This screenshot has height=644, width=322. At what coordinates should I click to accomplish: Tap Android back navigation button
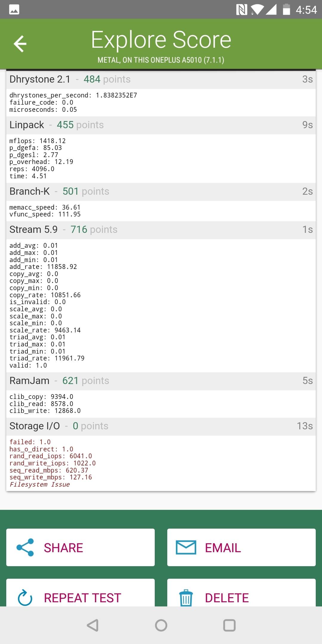click(93, 625)
